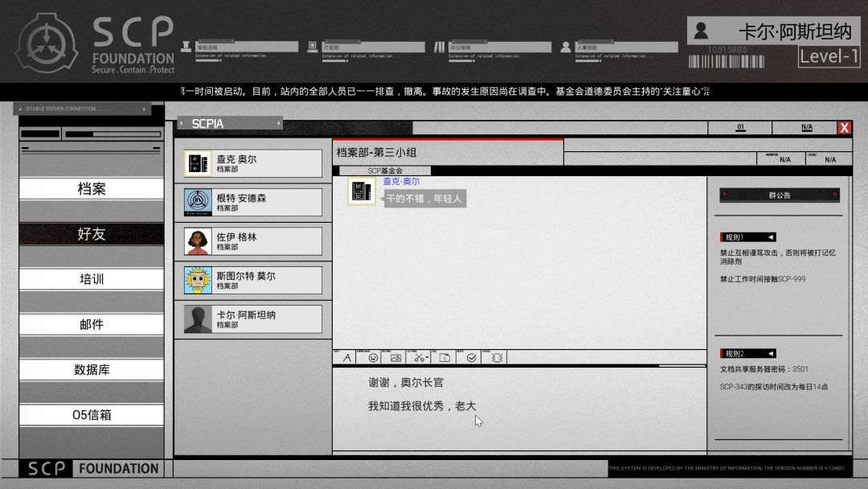The height and width of the screenshot is (489, 868).
Task: Open the O5信箱 sidebar entry
Action: [92, 415]
